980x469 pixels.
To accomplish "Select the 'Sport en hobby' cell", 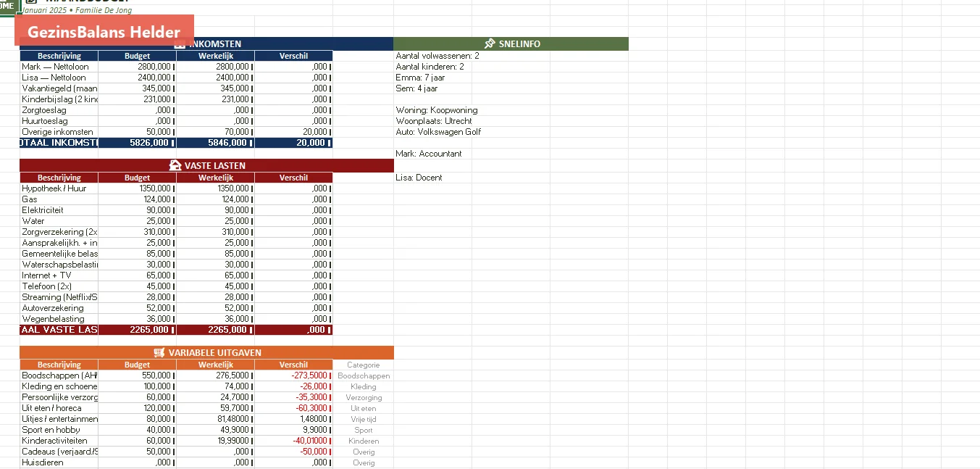I will tap(59, 430).
